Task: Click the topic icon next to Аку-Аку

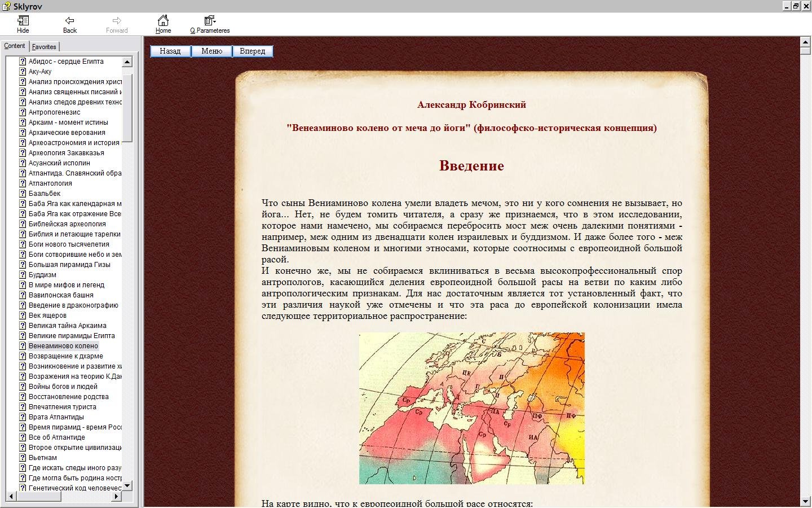Action: [23, 72]
